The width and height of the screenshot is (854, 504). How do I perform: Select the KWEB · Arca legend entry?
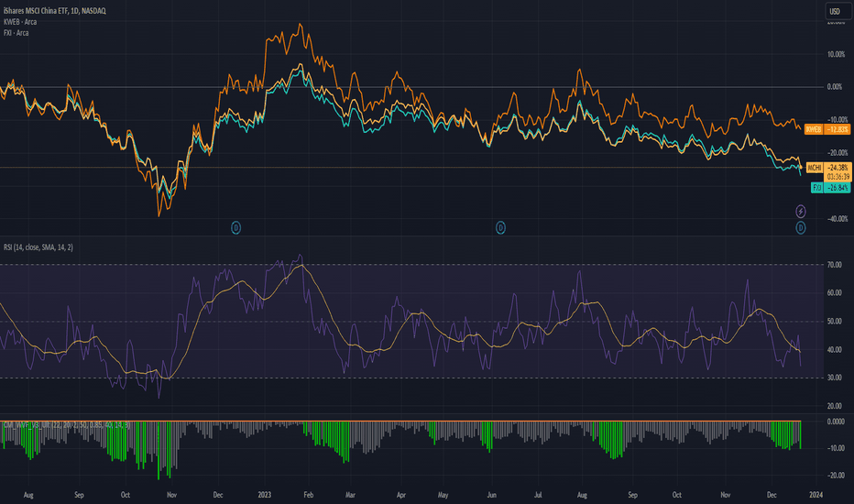[20, 22]
